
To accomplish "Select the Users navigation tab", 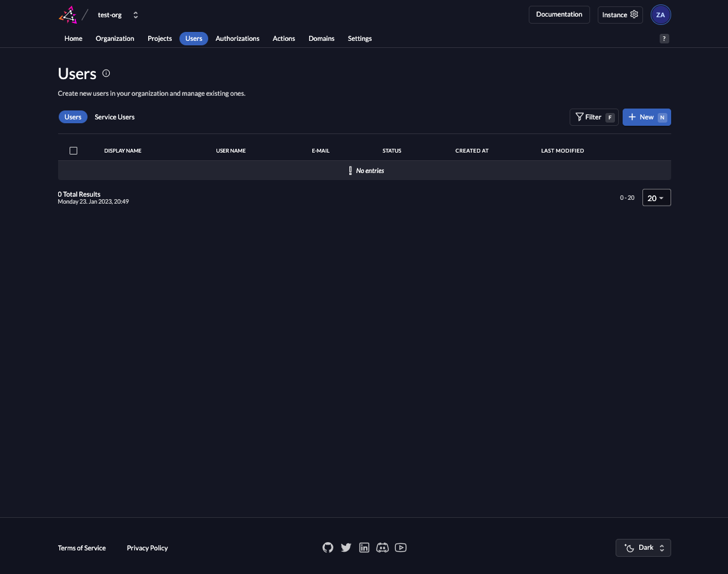I will pos(193,38).
